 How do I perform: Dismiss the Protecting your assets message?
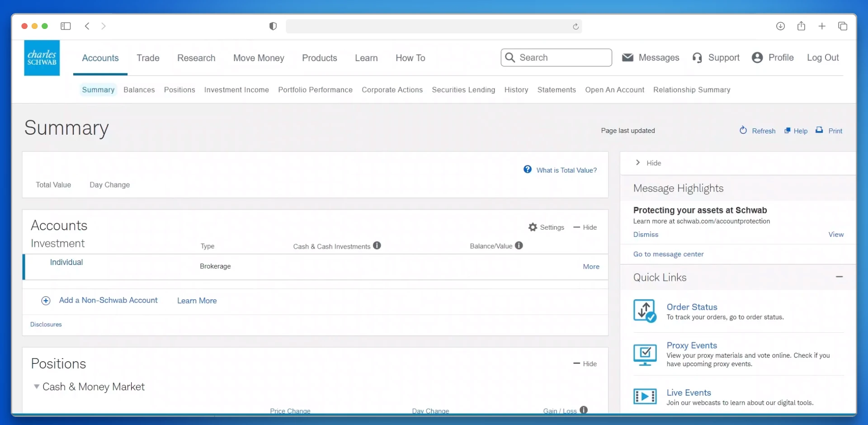coord(646,235)
